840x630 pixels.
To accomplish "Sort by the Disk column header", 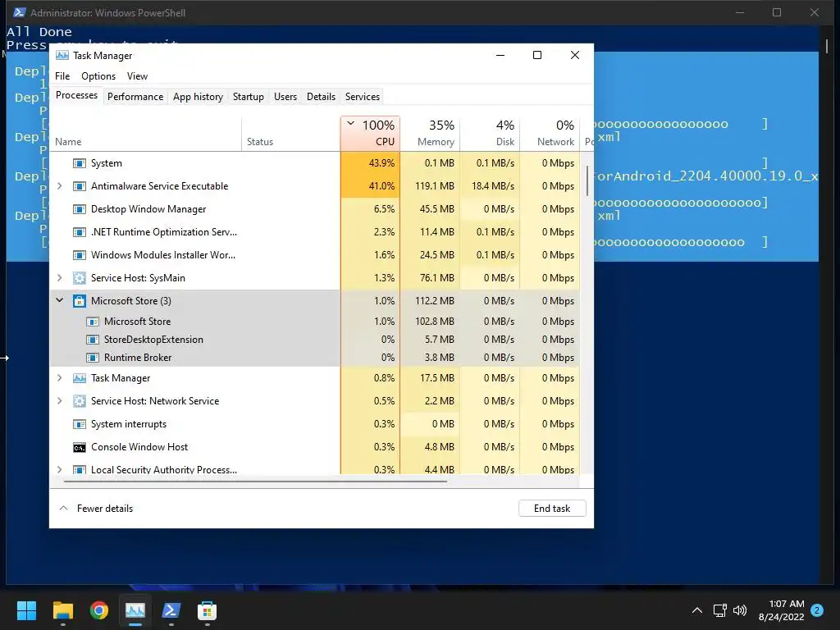I will tap(490, 134).
